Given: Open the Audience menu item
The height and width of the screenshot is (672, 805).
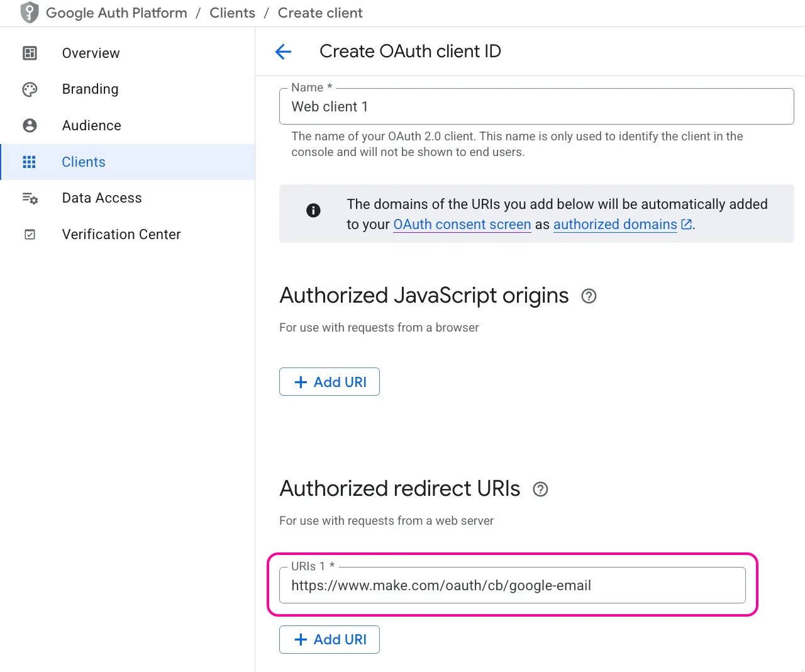Looking at the screenshot, I should [127, 126].
